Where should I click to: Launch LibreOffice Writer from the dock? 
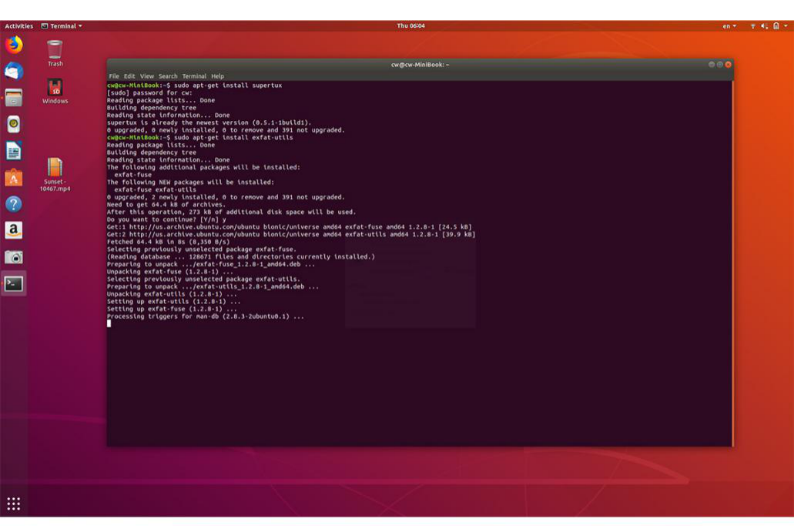14,151
